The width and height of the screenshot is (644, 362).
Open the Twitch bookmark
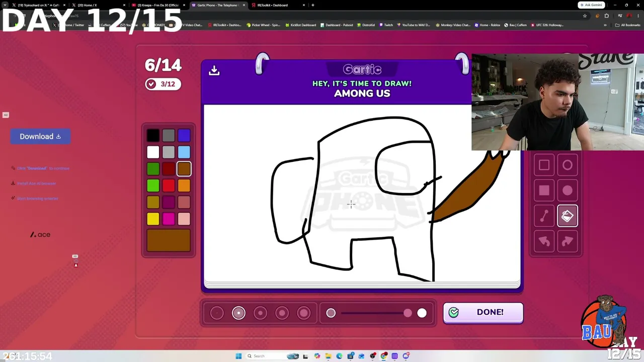pos(386,25)
